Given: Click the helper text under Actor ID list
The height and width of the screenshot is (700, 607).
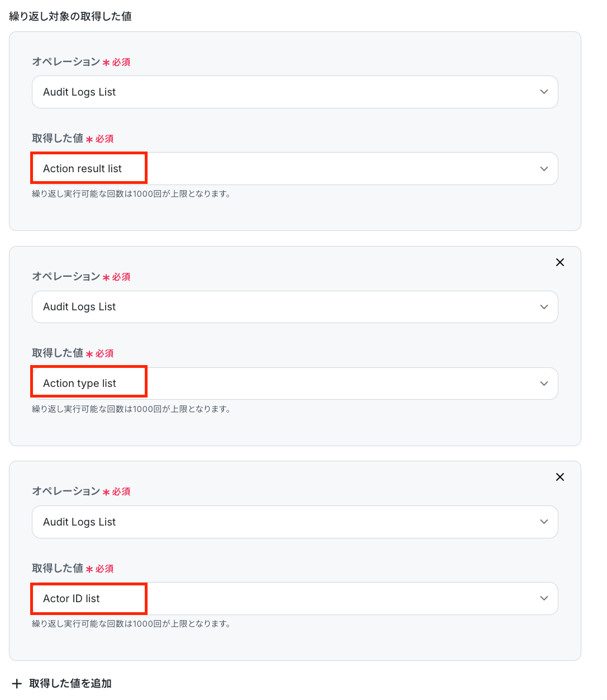Looking at the screenshot, I should tap(131, 623).
